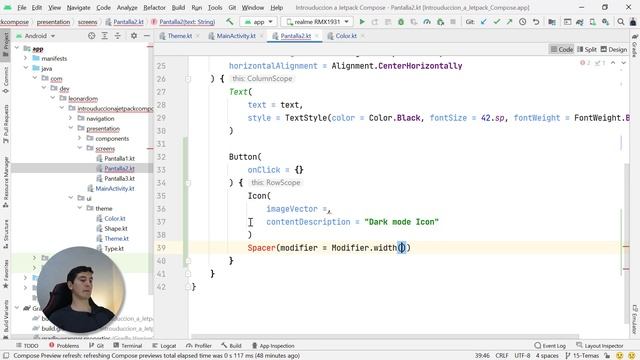The height and width of the screenshot is (360, 640).
Task: Click the Git Commit checkmark icon
Action: (497, 22)
